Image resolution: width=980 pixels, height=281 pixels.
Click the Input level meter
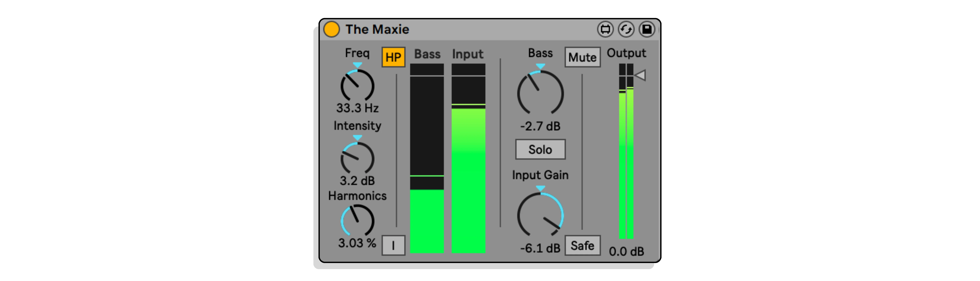tap(468, 158)
